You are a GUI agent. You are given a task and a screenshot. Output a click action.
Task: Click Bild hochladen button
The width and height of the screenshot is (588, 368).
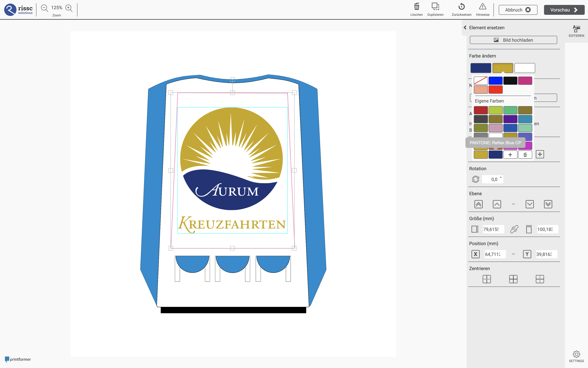click(x=513, y=40)
